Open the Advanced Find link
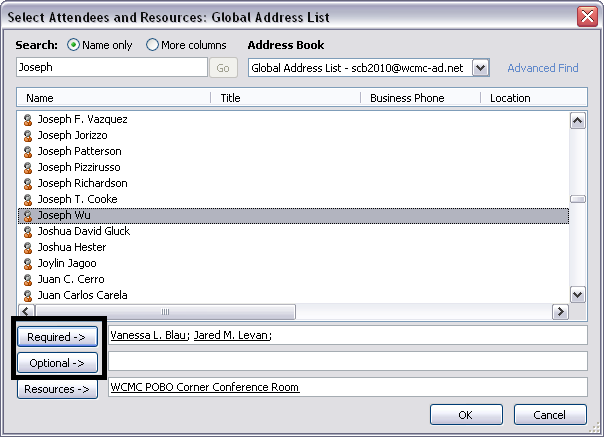Viewport: 604px width, 437px height. pos(543,68)
